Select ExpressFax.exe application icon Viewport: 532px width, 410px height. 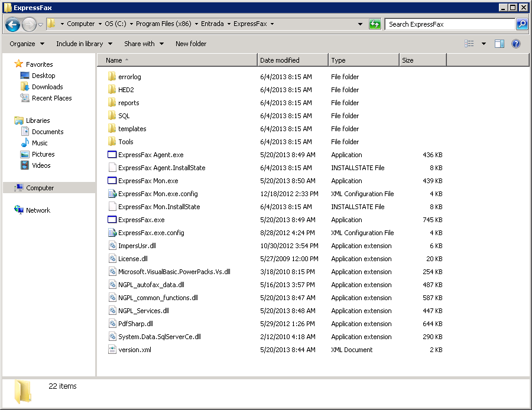click(x=112, y=219)
